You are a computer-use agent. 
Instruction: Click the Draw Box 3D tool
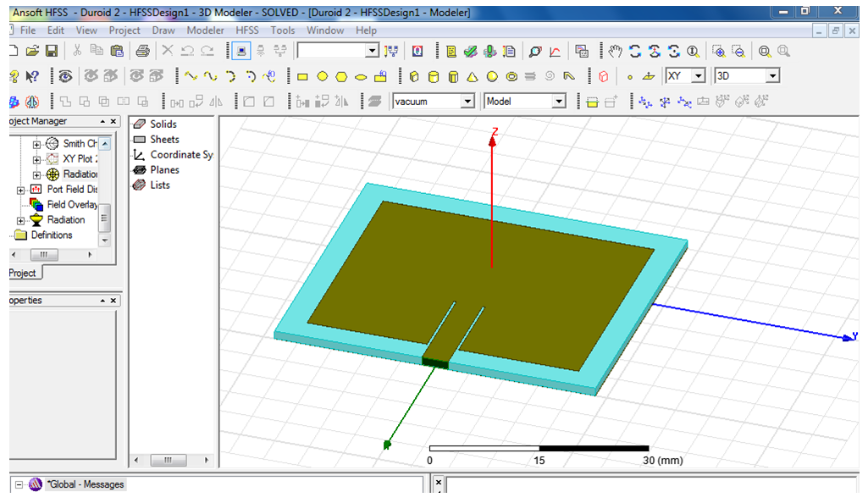click(x=414, y=76)
